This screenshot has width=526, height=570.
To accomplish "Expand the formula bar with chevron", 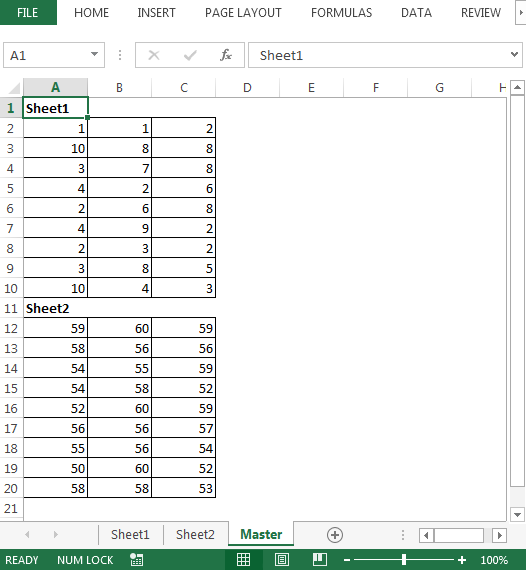I will (514, 55).
